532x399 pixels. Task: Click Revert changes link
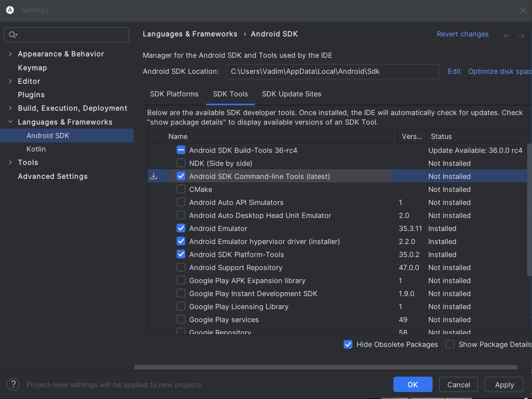pyautogui.click(x=463, y=34)
